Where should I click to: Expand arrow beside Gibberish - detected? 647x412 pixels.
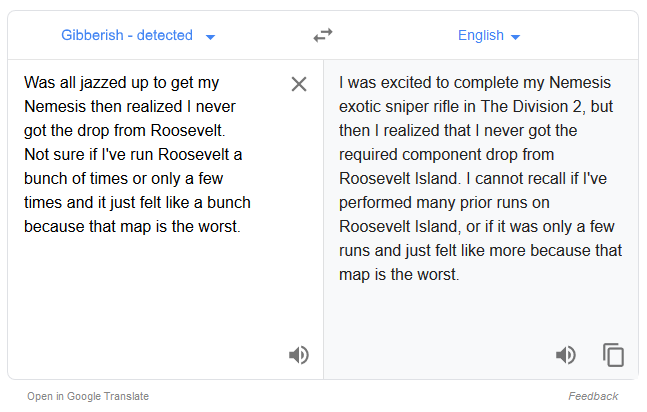[210, 37]
